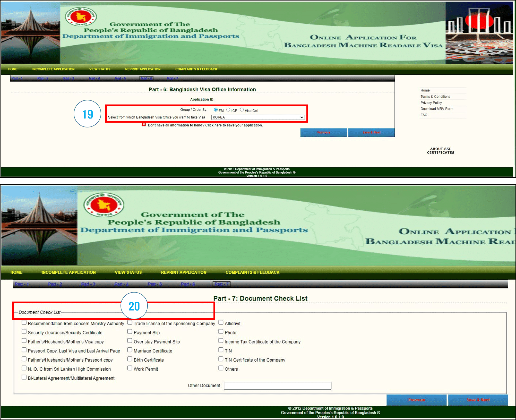Screen dimensions: 516x420
Task: Check the Payment Slip checkbox
Action: pyautogui.click(x=130, y=332)
